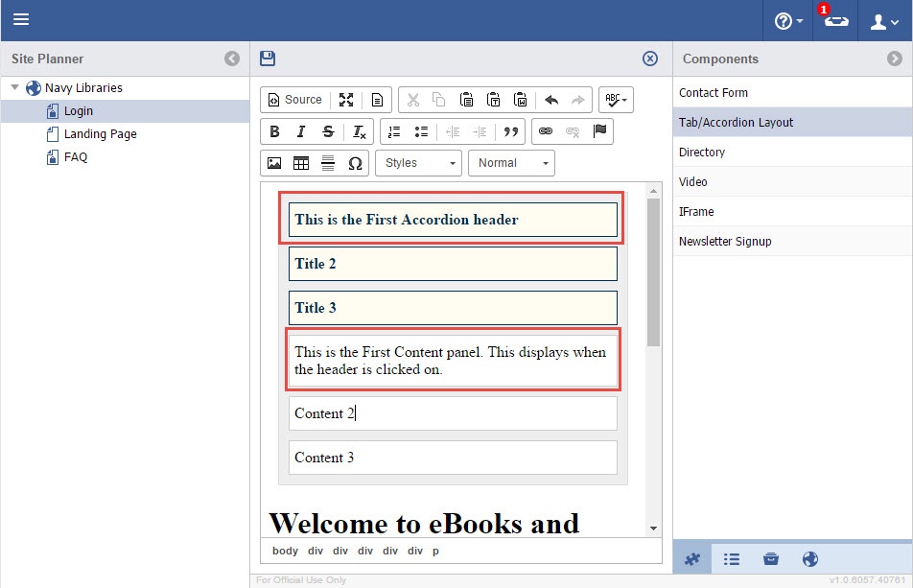Collapse the Navy Libraries tree node
This screenshot has height=588, width=913.
[x=15, y=88]
